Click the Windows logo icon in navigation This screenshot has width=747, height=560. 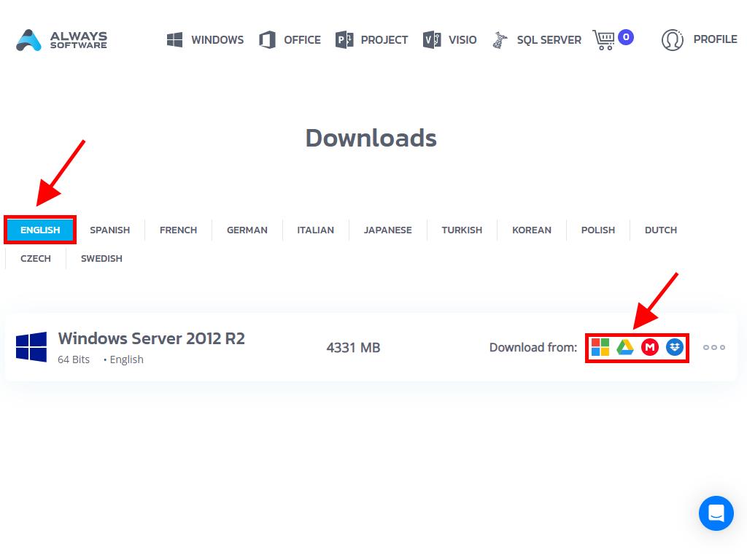[x=175, y=40]
